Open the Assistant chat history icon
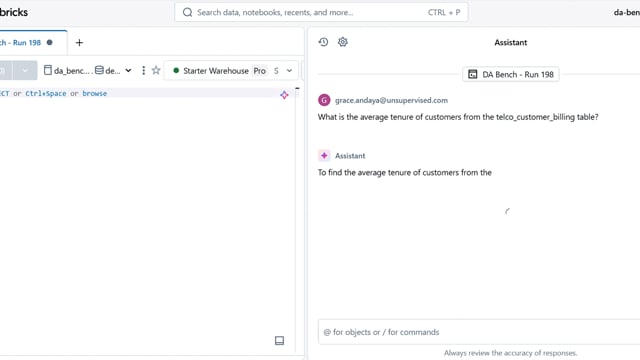The width and height of the screenshot is (640, 360). tap(323, 42)
